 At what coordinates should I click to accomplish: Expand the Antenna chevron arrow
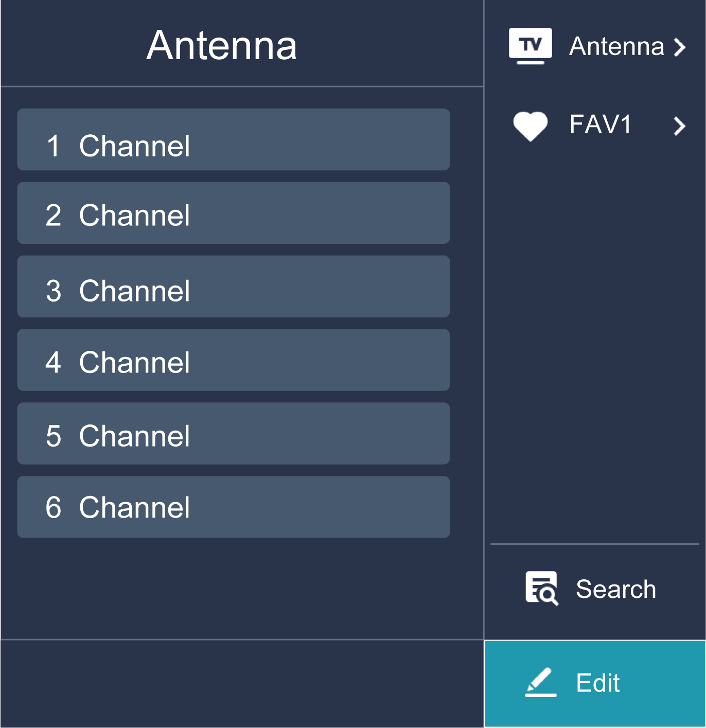tap(680, 47)
